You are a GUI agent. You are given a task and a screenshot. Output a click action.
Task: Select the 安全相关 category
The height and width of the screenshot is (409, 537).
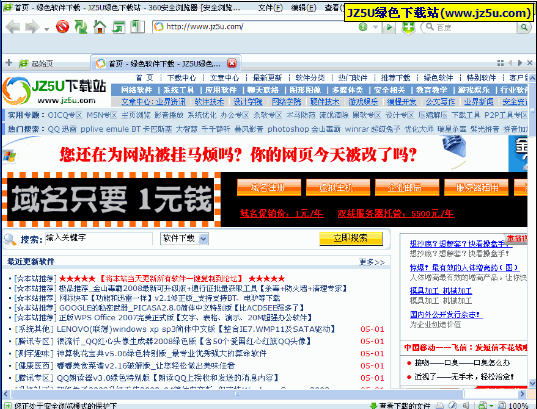click(x=389, y=90)
